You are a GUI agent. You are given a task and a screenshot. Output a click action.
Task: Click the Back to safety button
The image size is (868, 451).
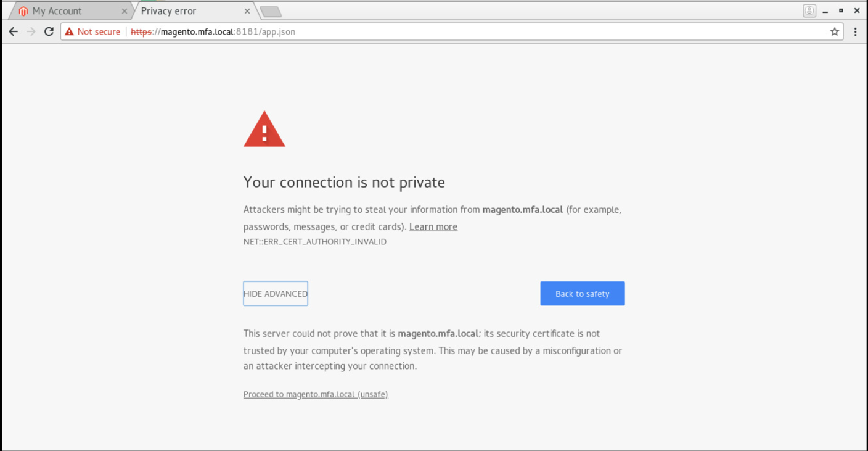click(583, 294)
